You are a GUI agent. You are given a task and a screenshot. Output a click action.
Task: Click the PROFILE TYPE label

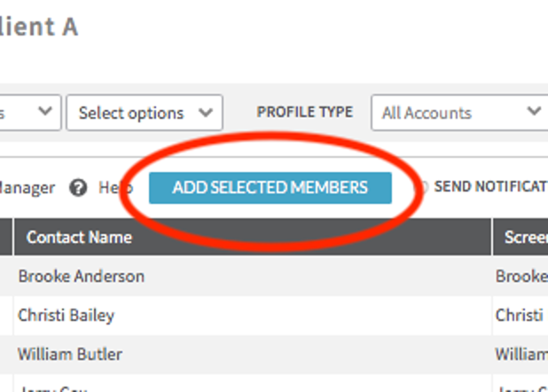[x=305, y=112]
